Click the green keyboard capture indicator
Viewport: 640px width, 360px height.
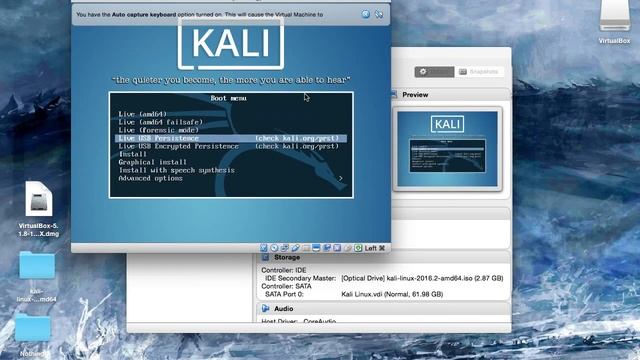point(358,248)
